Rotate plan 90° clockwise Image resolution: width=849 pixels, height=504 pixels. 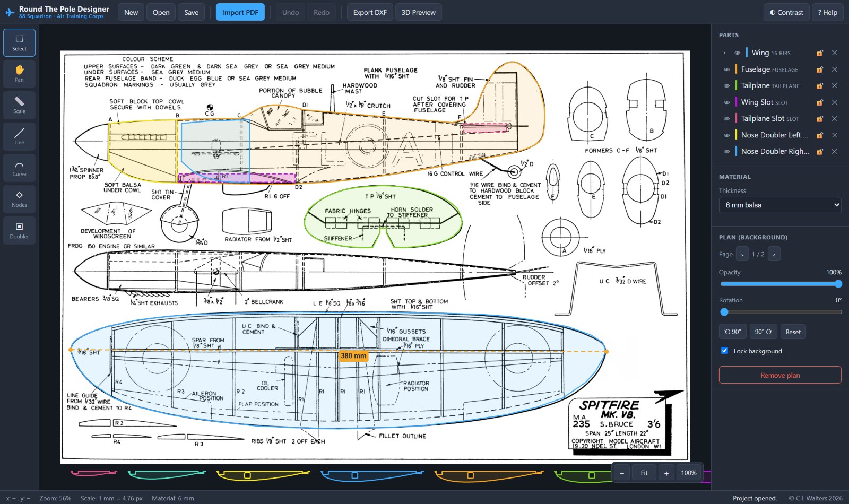(x=763, y=332)
